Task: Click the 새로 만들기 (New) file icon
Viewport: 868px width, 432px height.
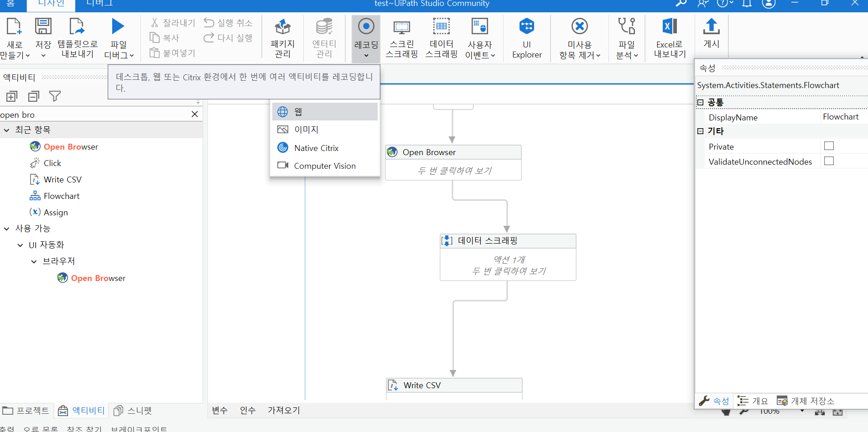Action: pyautogui.click(x=14, y=26)
